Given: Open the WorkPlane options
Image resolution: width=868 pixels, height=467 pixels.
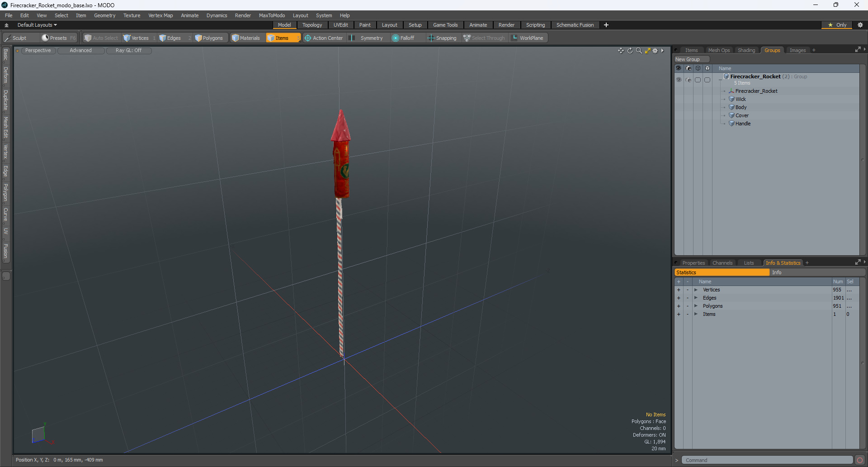Looking at the screenshot, I should pos(528,38).
